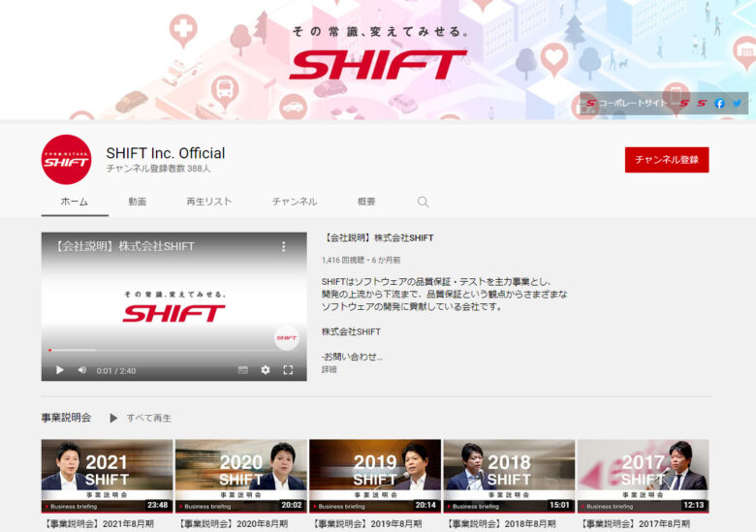Open the 概要 tab
The height and width of the screenshot is (532, 756).
point(366,202)
